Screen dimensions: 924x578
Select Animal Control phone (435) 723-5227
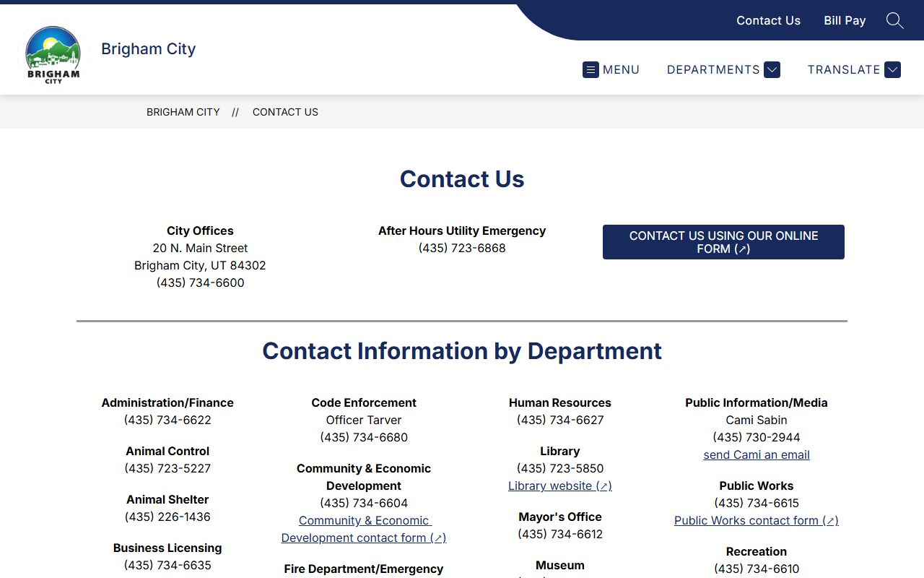coord(167,468)
